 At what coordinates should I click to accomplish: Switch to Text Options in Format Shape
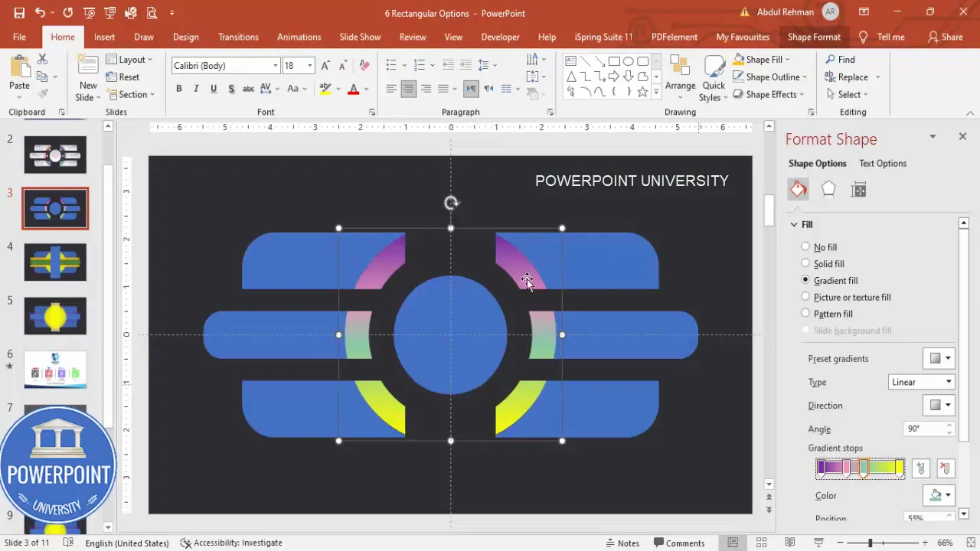883,163
